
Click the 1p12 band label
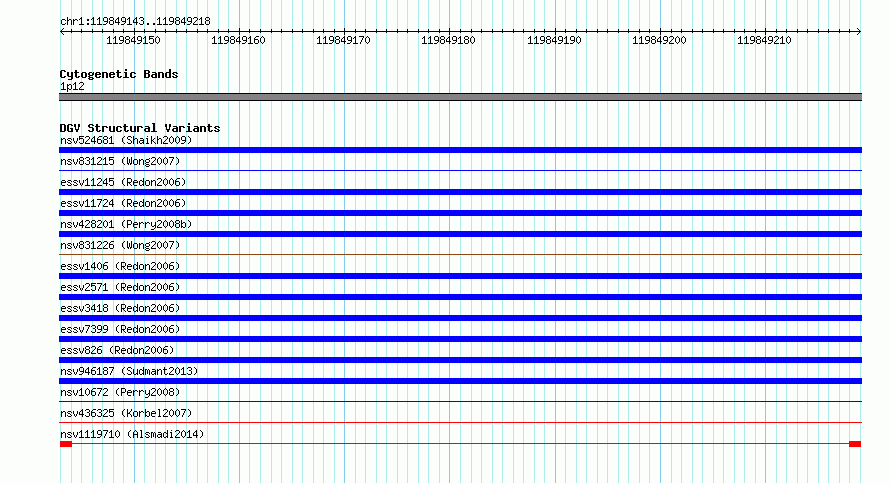[72, 86]
